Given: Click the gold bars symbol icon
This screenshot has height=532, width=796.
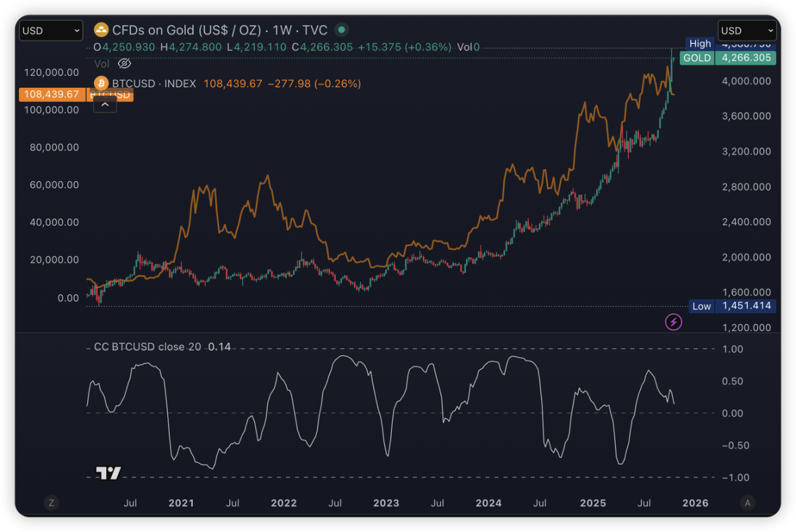Looking at the screenshot, I should (102, 30).
